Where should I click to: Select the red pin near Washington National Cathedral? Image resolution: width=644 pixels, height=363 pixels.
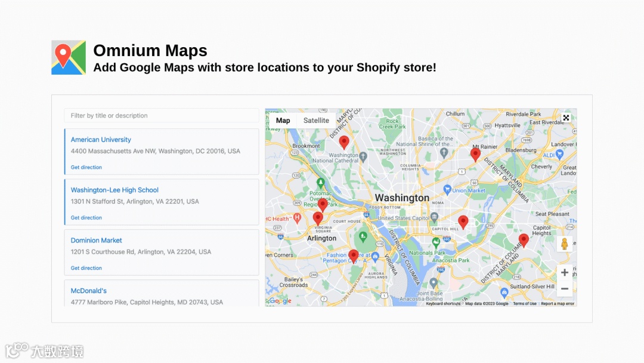[344, 142]
